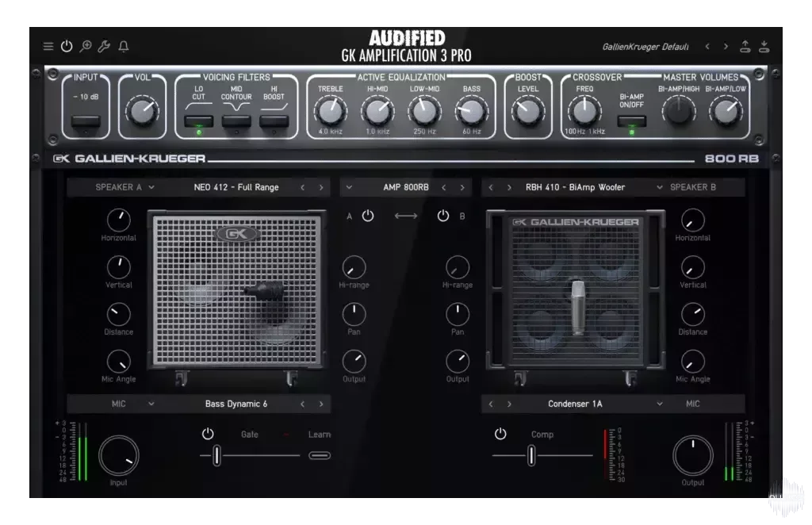Toggle the LO CUT voicing filter switch
The image size is (812, 525).
tap(199, 121)
